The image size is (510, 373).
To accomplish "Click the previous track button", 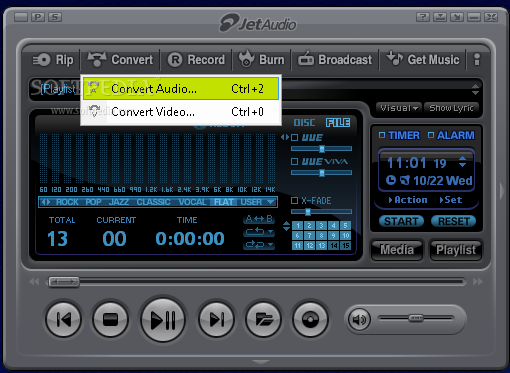I will click(63, 320).
